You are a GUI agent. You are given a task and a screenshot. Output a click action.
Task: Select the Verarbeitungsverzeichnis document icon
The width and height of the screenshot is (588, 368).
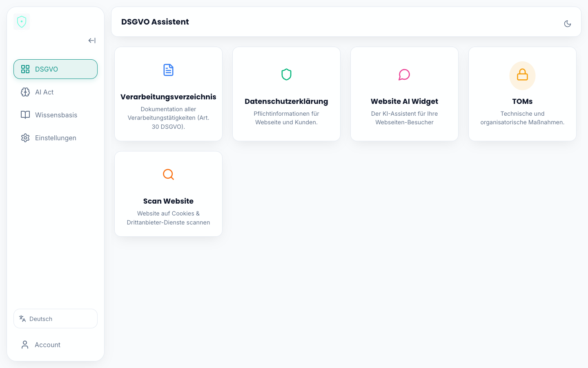tap(168, 70)
